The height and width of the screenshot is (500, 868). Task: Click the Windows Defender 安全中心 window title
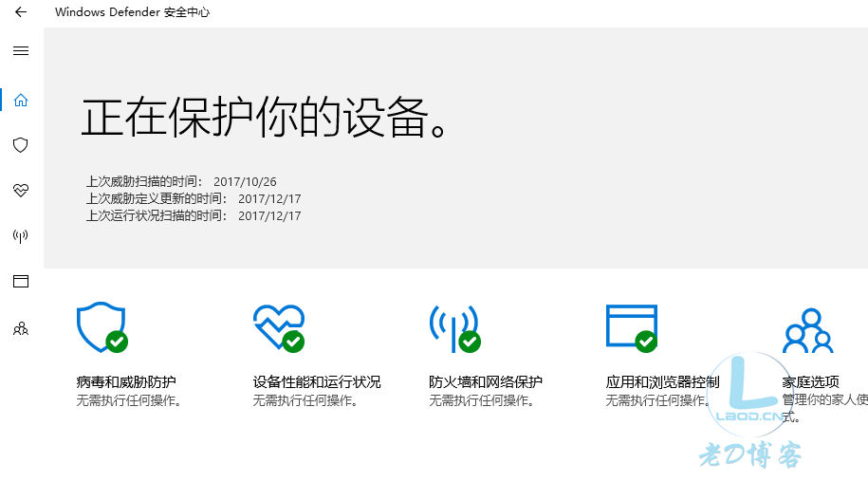[132, 12]
